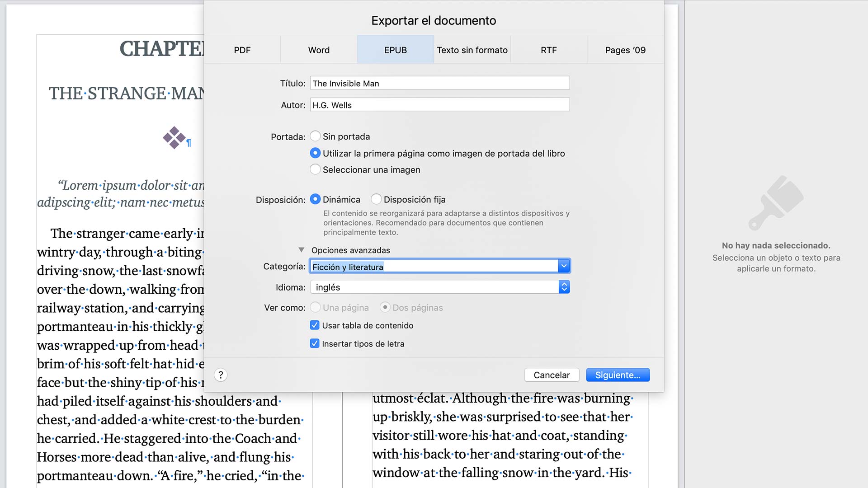Click the Siguiente button
Image resolution: width=868 pixels, height=488 pixels.
tap(618, 375)
